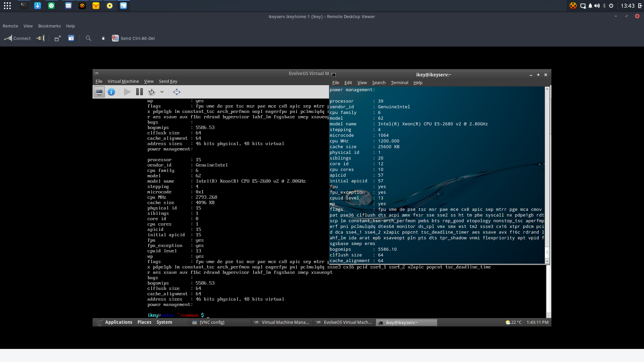Click the terminal scrollbar thumb
Screen dimensions: 644x362
point(547,252)
